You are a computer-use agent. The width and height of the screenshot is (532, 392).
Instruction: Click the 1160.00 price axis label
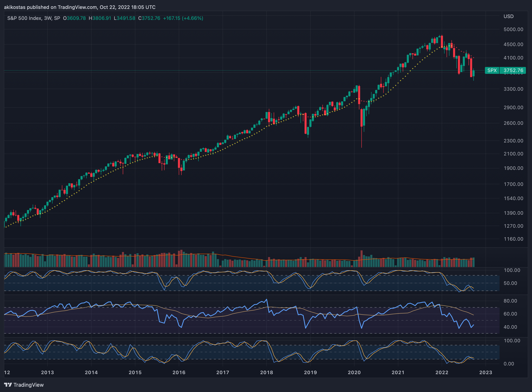click(513, 239)
